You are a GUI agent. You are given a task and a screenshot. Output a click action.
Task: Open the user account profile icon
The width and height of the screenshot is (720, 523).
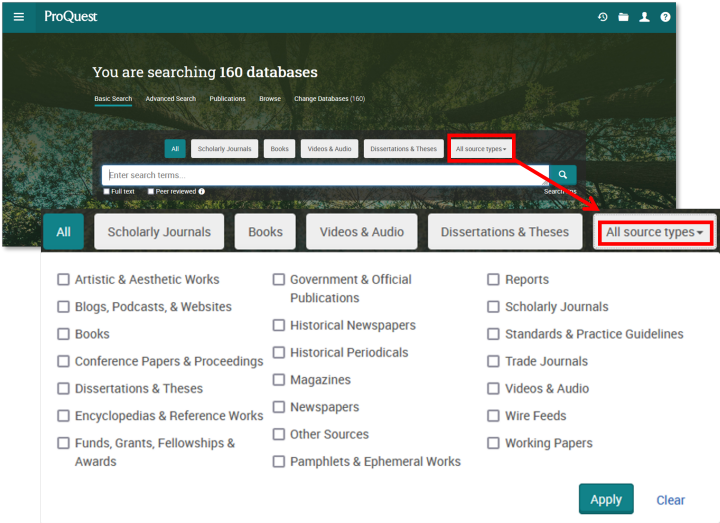[x=644, y=17]
